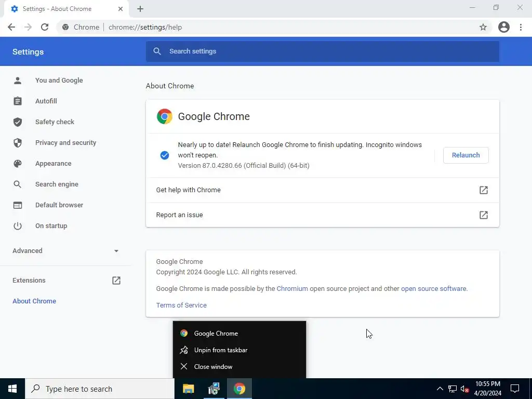Click the external icon for Report an issue
The width and height of the screenshot is (532, 399).
pyautogui.click(x=483, y=215)
